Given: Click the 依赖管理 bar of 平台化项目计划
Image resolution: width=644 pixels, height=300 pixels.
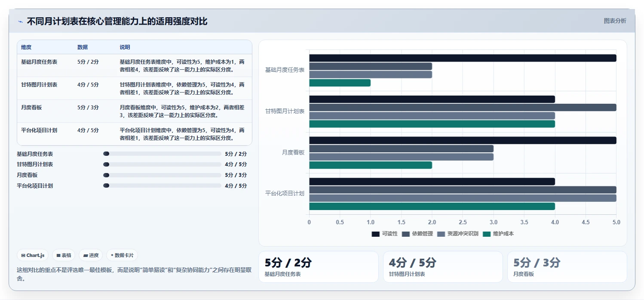Looking at the screenshot, I should click(x=463, y=190).
